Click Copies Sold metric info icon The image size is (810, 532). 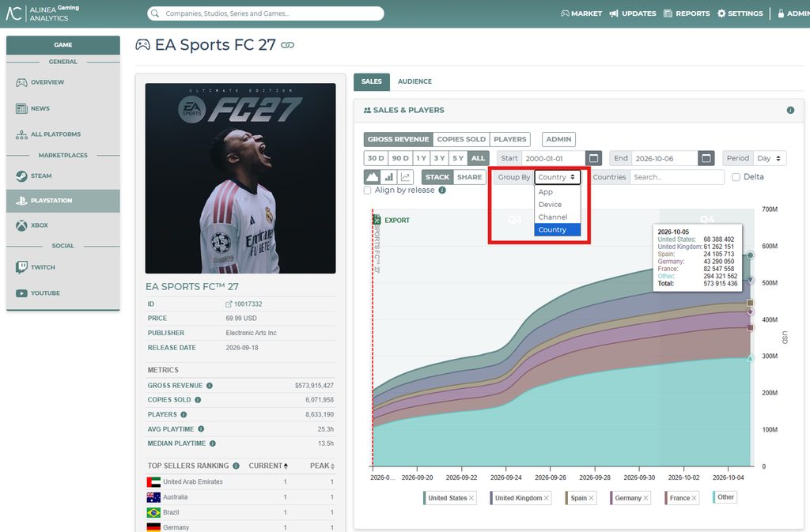[x=198, y=400]
